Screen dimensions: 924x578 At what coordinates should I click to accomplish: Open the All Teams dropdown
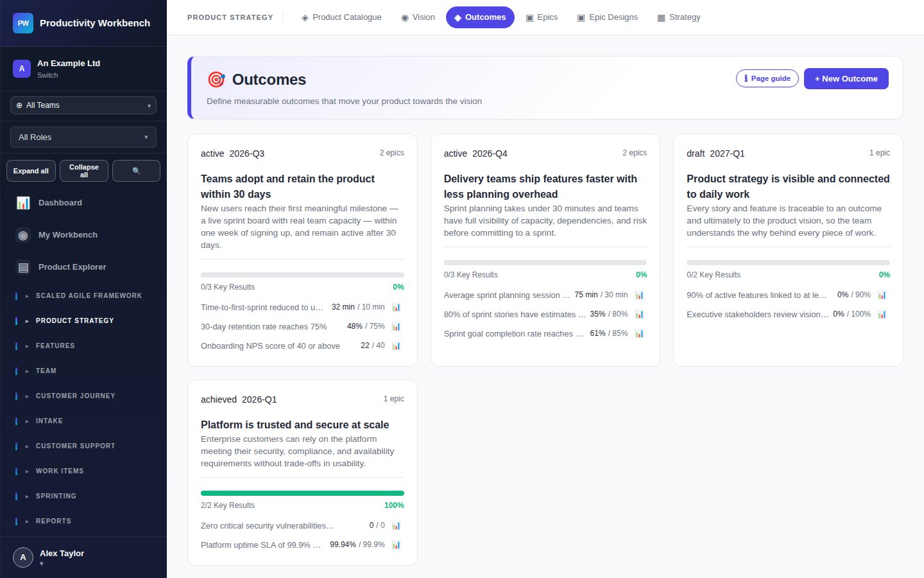coord(83,105)
